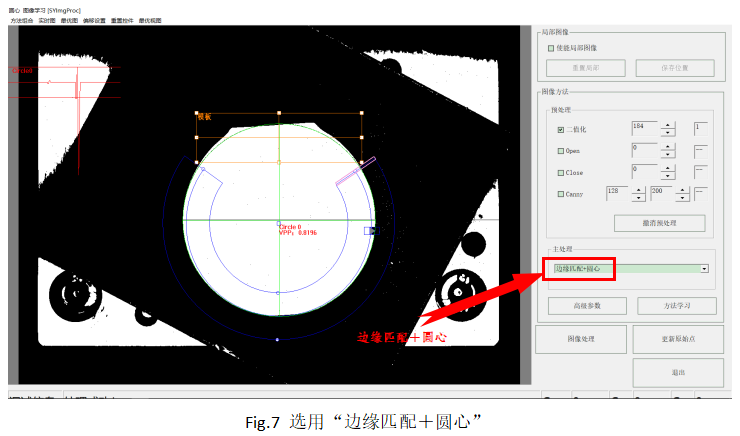Enable the Open preprocessing checkbox
Screen dimensions: 740x436
click(x=560, y=151)
